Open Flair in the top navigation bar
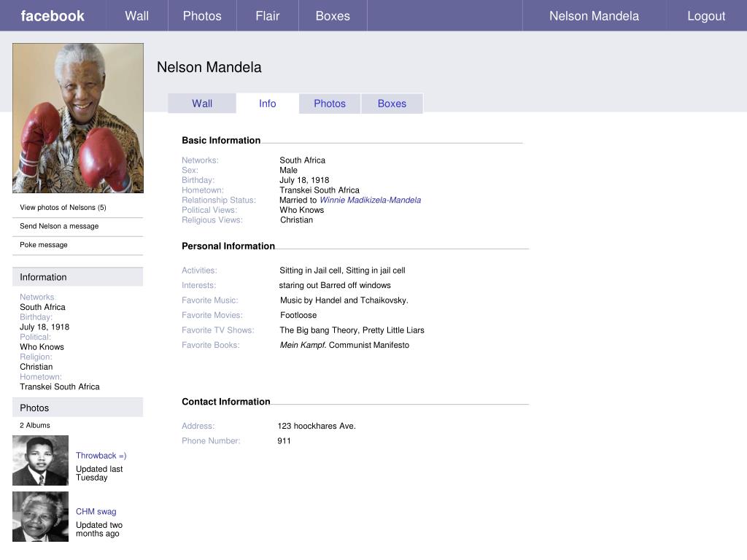Image resolution: width=747 pixels, height=560 pixels. (x=267, y=16)
